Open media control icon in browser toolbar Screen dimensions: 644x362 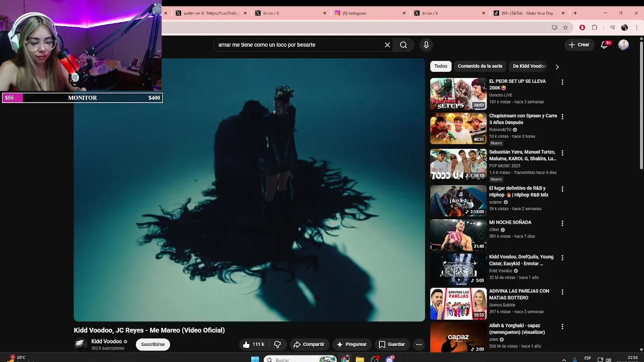(612, 27)
